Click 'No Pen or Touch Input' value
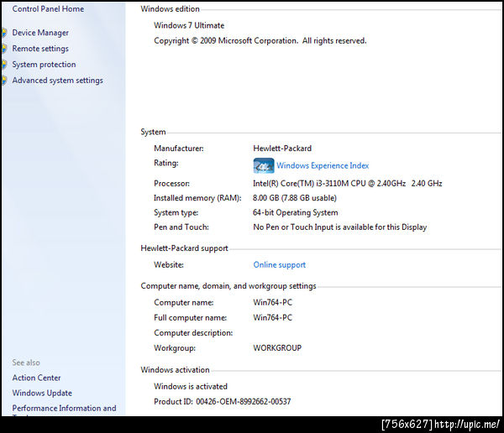Screen dimensions: 504x433 (340, 227)
